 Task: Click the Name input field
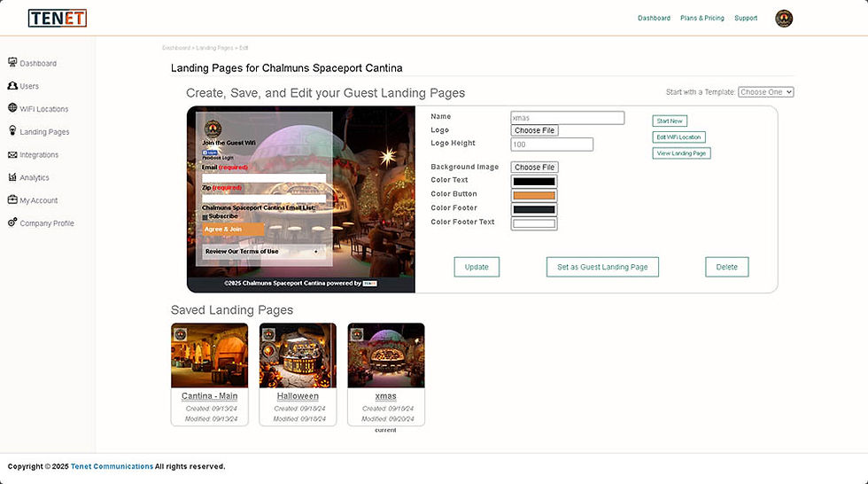[x=568, y=118]
